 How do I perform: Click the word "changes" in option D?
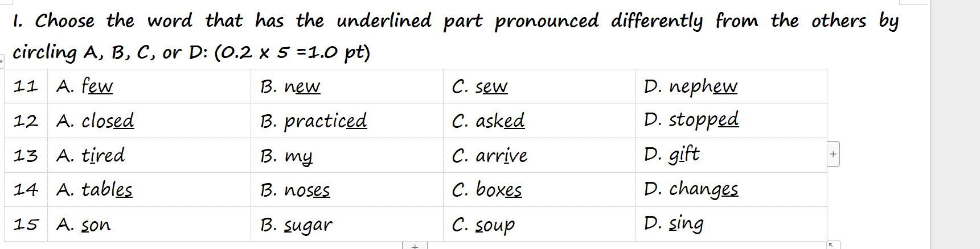(703, 189)
